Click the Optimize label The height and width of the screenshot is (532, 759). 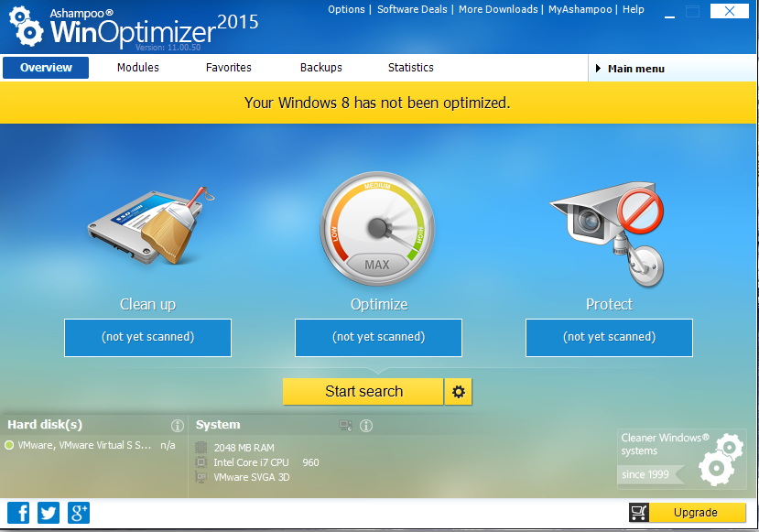click(379, 305)
